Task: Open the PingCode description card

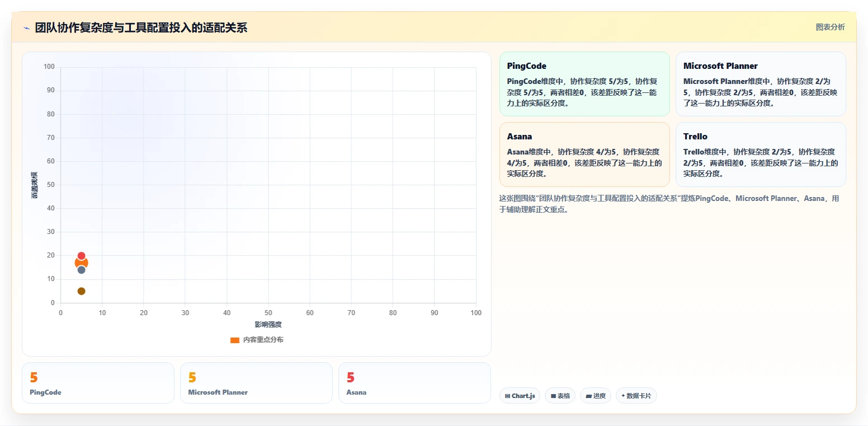Action: [584, 84]
